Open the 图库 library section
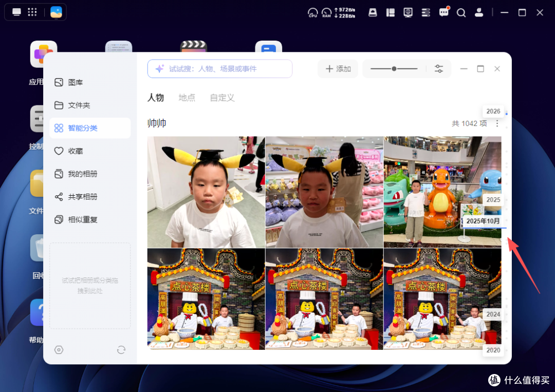The height and width of the screenshot is (392, 555). pyautogui.click(x=90, y=82)
